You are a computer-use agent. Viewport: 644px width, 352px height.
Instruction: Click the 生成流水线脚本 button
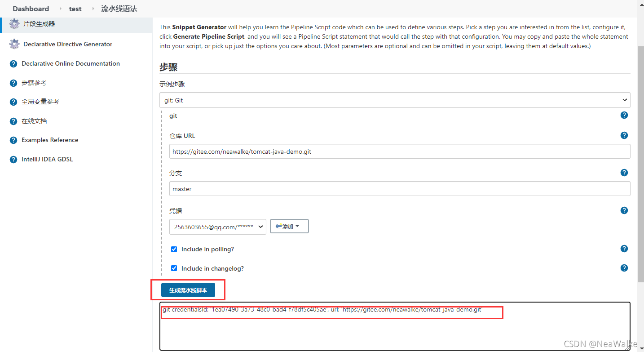point(188,290)
